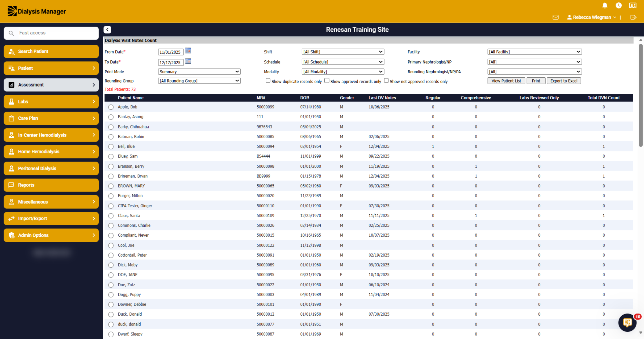Click the vertical scrollbar thumb
Image resolution: width=644 pixels, height=339 pixels.
pos(641,95)
